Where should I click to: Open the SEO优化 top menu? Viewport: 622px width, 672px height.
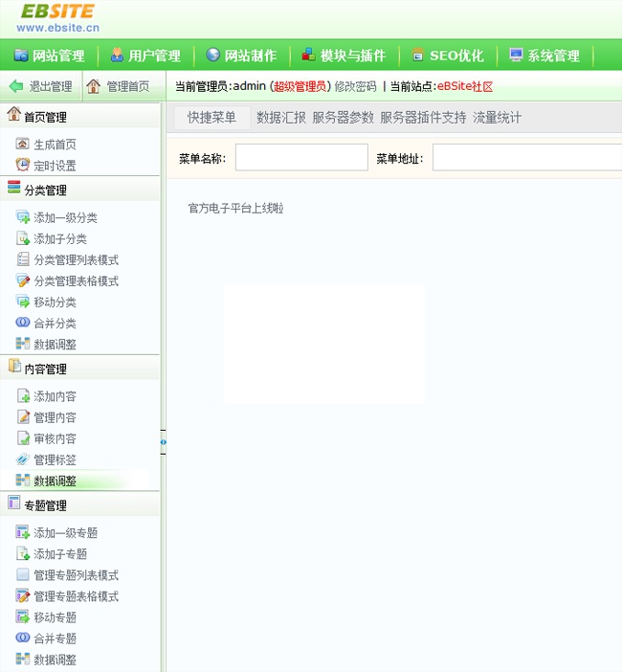pyautogui.click(x=448, y=56)
